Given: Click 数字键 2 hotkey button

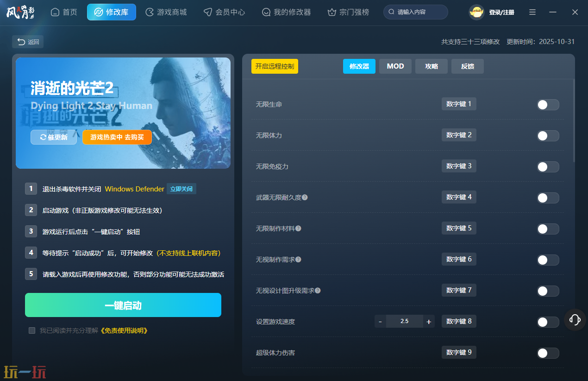Looking at the screenshot, I should pos(459,135).
